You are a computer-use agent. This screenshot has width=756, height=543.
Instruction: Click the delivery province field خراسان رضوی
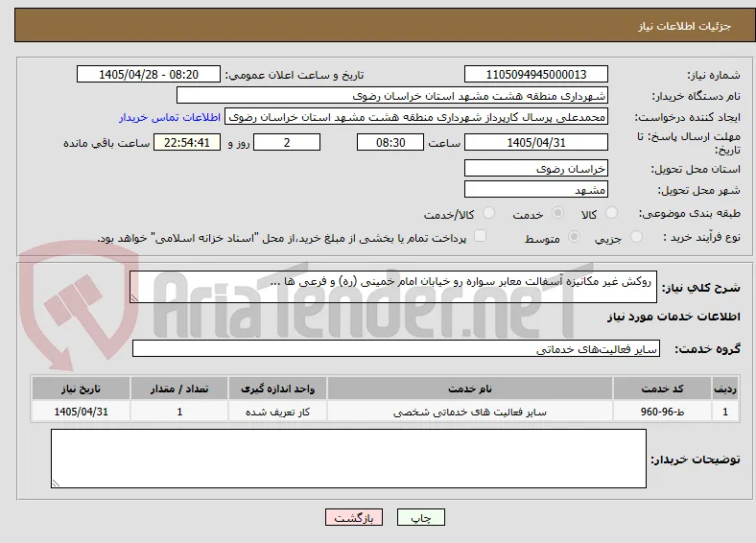535,168
